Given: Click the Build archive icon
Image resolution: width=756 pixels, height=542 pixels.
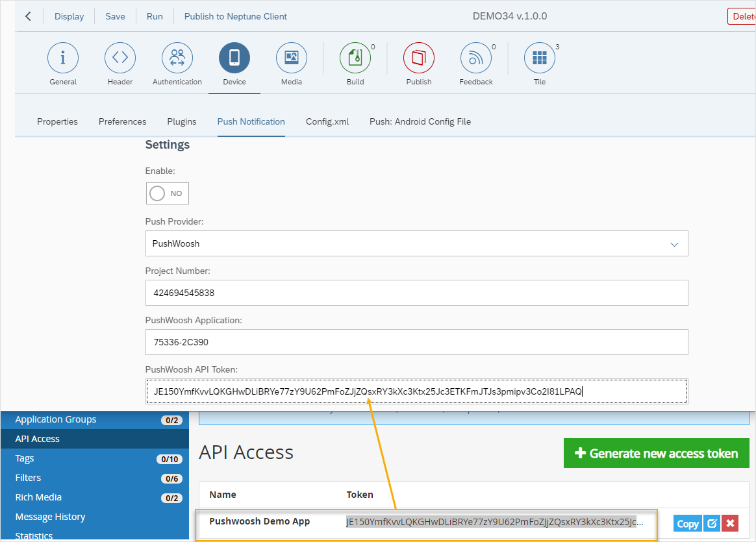Looking at the screenshot, I should click(x=355, y=58).
